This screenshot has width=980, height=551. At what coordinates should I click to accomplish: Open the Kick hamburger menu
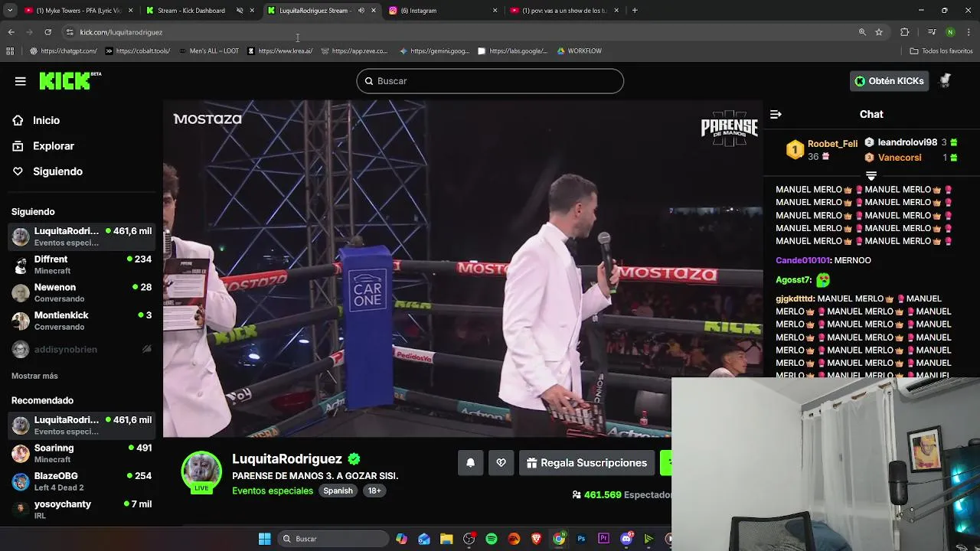21,81
